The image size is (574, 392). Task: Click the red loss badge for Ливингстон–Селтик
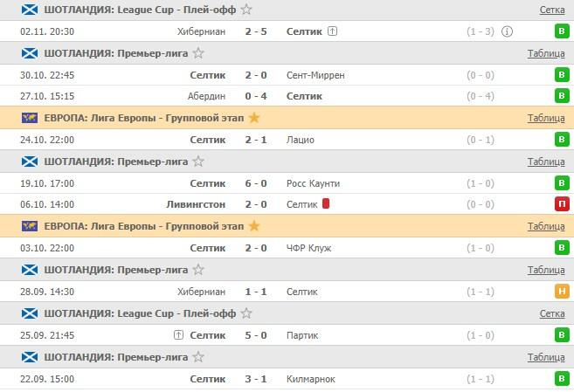562,204
